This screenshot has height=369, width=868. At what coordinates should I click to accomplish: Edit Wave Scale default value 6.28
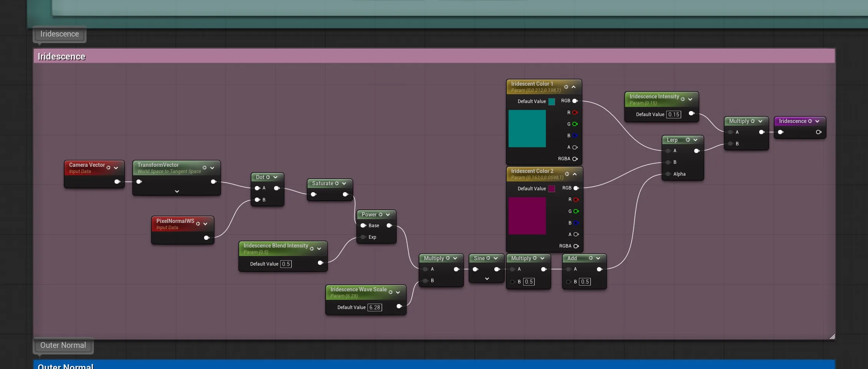(x=375, y=307)
